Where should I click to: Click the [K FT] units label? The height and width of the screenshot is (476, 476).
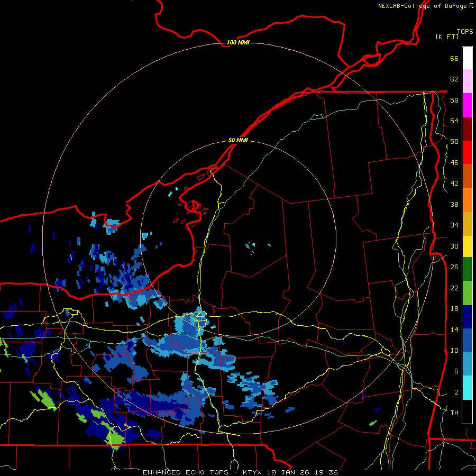tap(447, 36)
